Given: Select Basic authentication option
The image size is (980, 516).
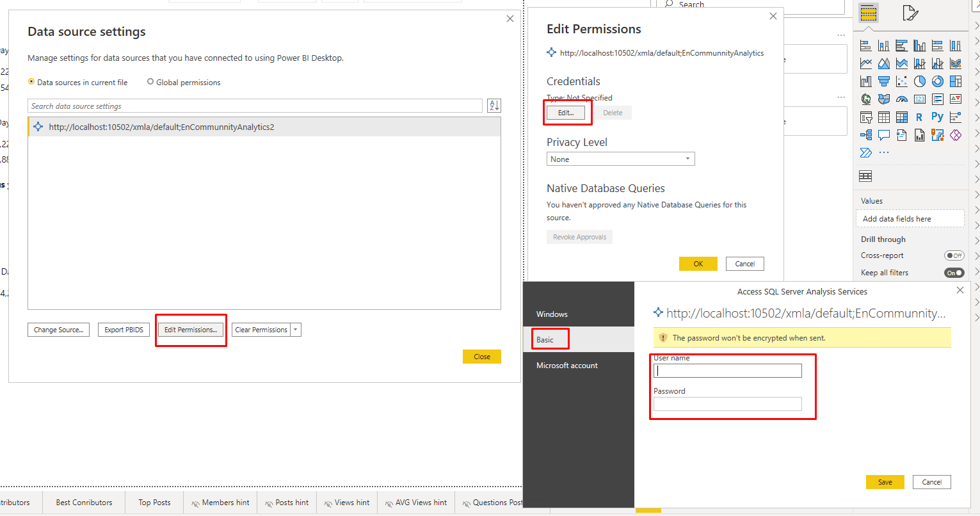Looking at the screenshot, I should tap(579, 339).
